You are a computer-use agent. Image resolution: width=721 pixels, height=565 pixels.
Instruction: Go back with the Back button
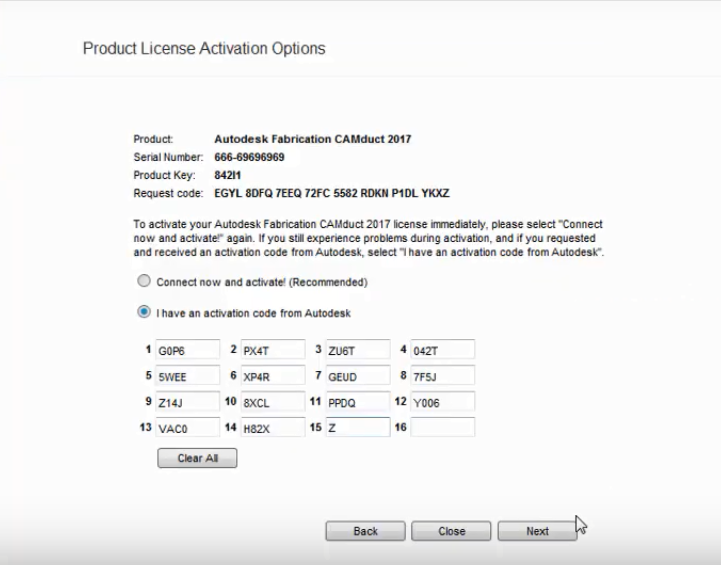click(366, 531)
